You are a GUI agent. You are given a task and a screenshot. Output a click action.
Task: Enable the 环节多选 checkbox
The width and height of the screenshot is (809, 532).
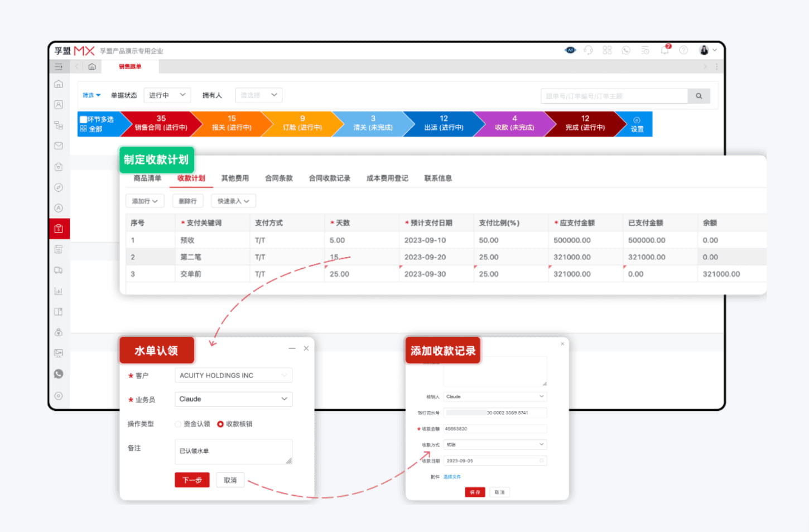click(84, 119)
